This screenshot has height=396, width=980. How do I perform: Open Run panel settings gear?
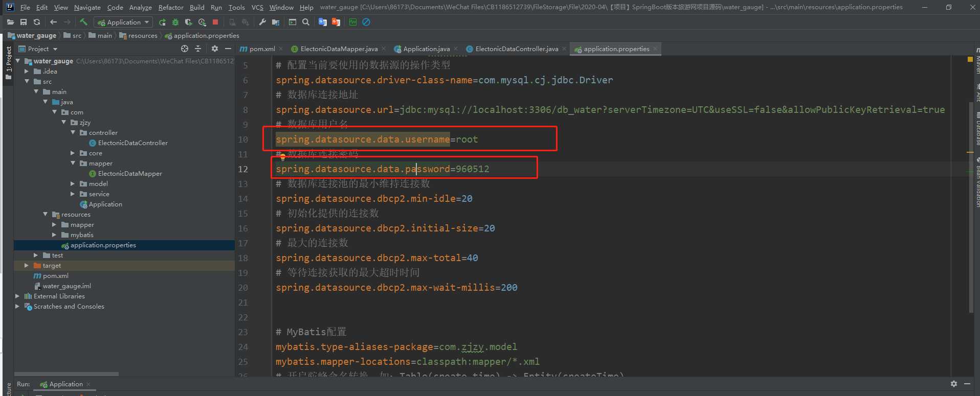coord(954,384)
